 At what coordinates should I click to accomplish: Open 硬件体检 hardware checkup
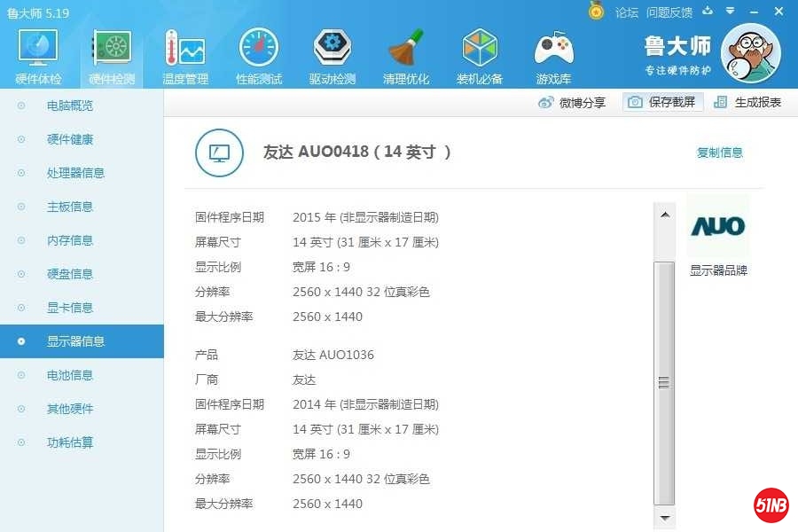(38, 56)
